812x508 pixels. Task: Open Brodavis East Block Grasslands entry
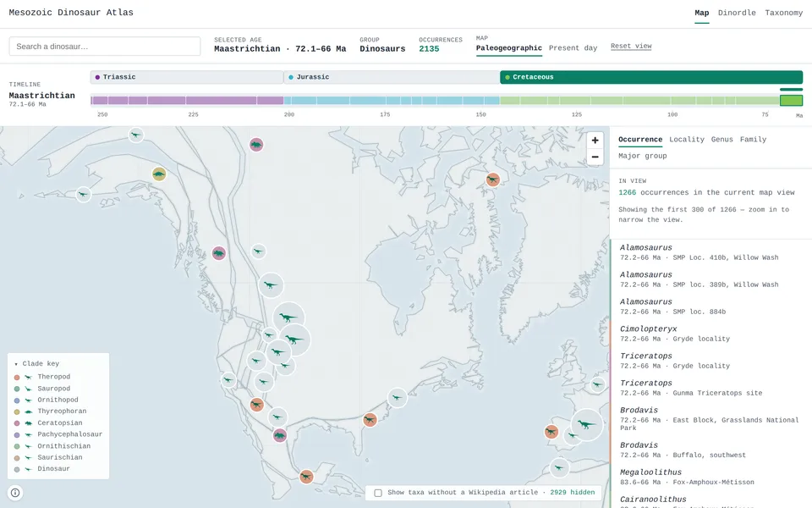[710, 418]
